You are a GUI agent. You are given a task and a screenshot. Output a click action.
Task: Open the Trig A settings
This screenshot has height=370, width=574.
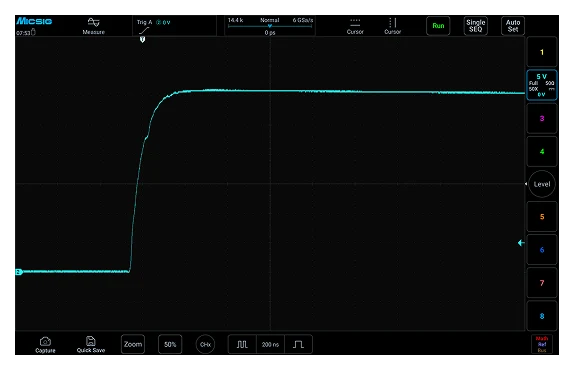(x=154, y=26)
